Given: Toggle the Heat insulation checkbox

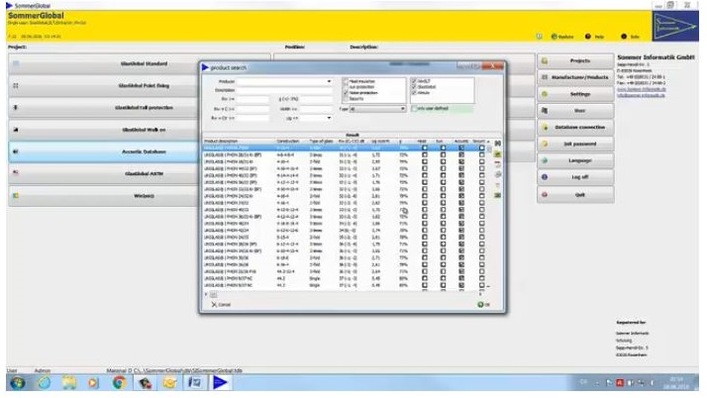Looking at the screenshot, I should tap(346, 82).
